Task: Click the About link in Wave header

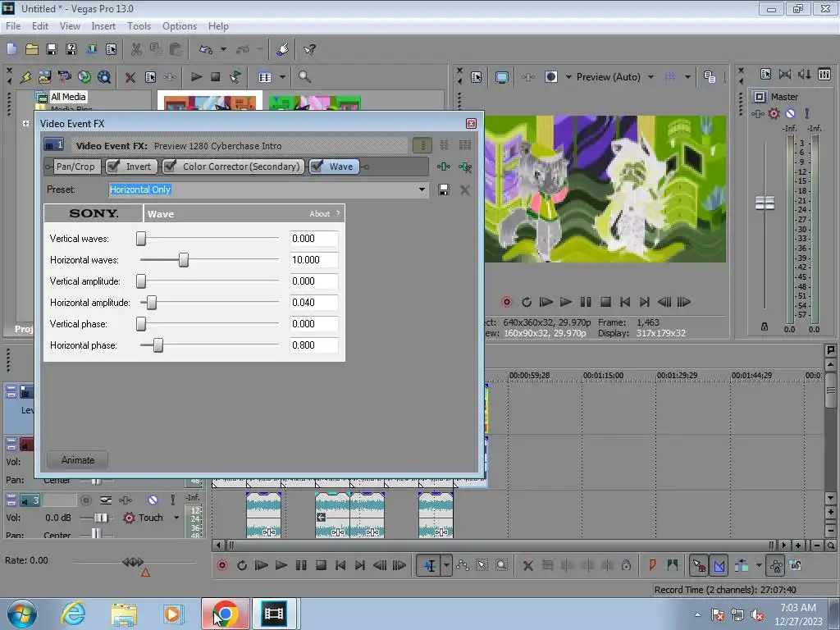Action: [320, 214]
